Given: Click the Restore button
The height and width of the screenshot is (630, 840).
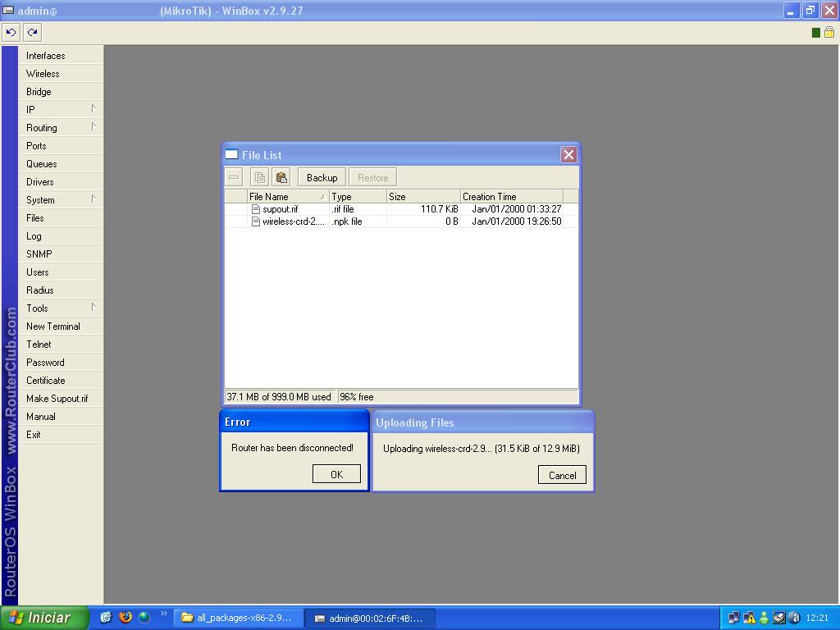Looking at the screenshot, I should click(373, 177).
